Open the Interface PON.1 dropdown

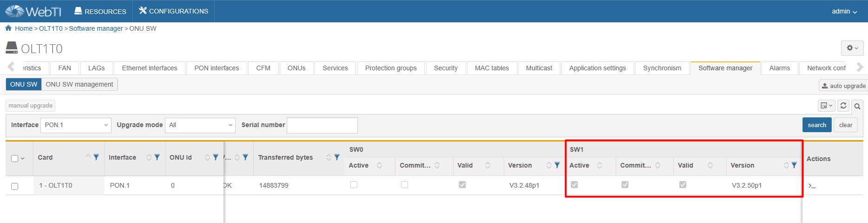tap(76, 125)
